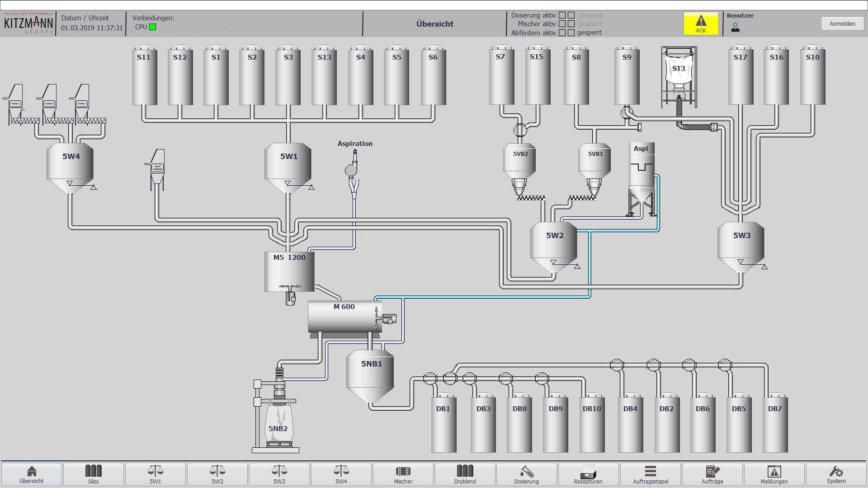Open the Auftragsstapel tab
The height and width of the screenshot is (488, 868).
(x=651, y=474)
